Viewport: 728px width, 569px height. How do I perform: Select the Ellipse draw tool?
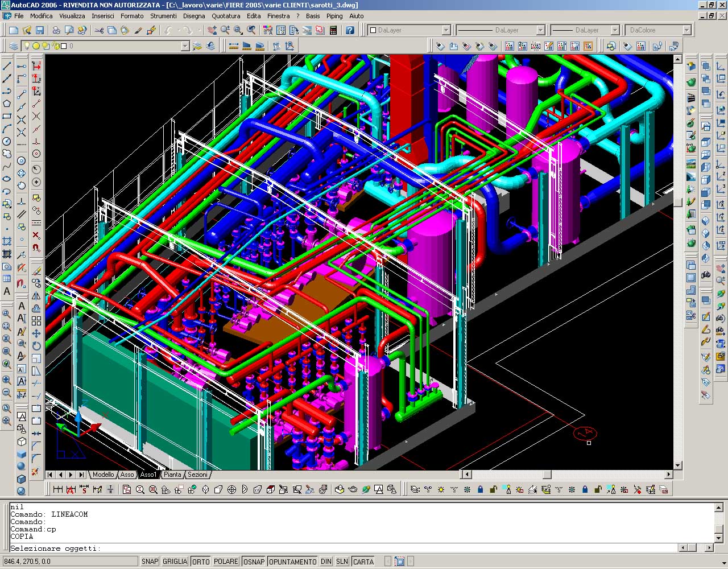7,179
